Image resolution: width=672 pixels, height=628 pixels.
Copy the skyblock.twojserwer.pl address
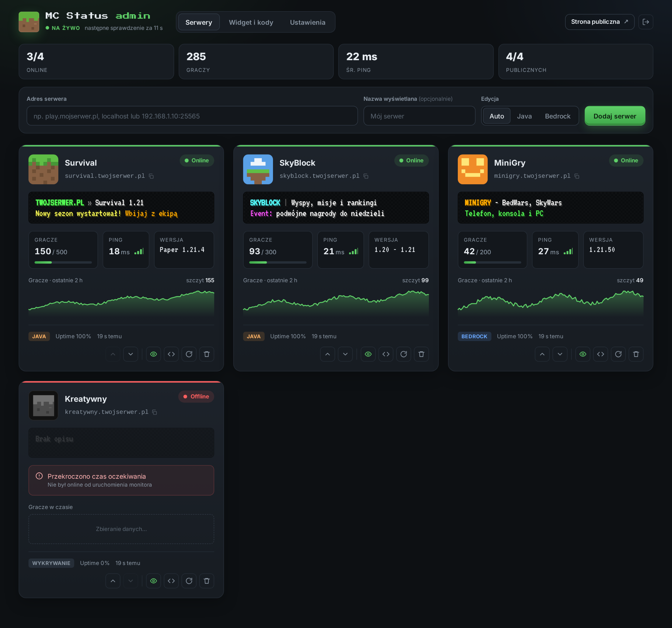point(366,176)
